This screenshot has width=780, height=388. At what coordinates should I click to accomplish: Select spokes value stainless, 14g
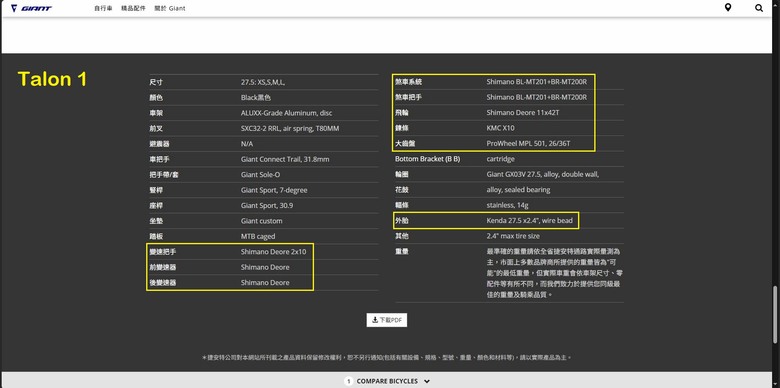click(507, 205)
